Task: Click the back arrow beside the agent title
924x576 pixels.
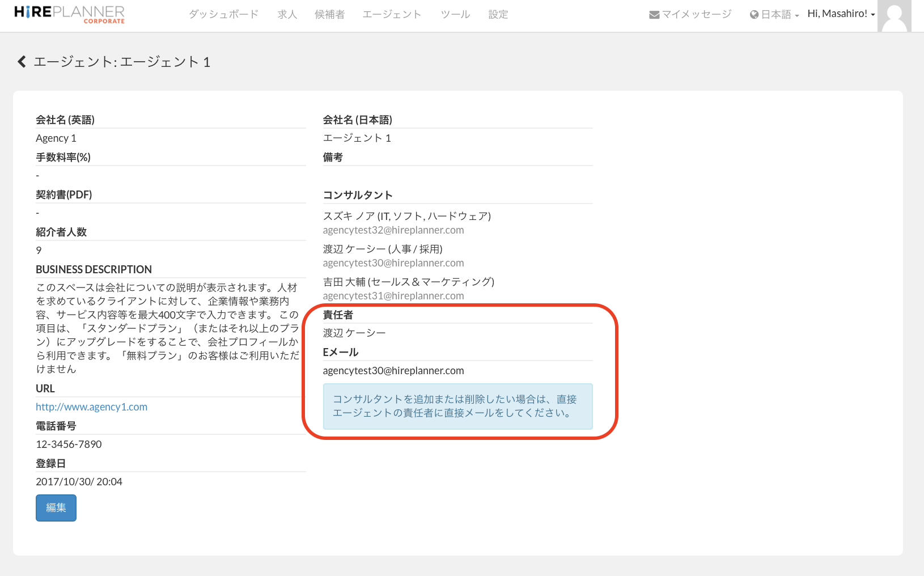Action: pyautogui.click(x=22, y=62)
